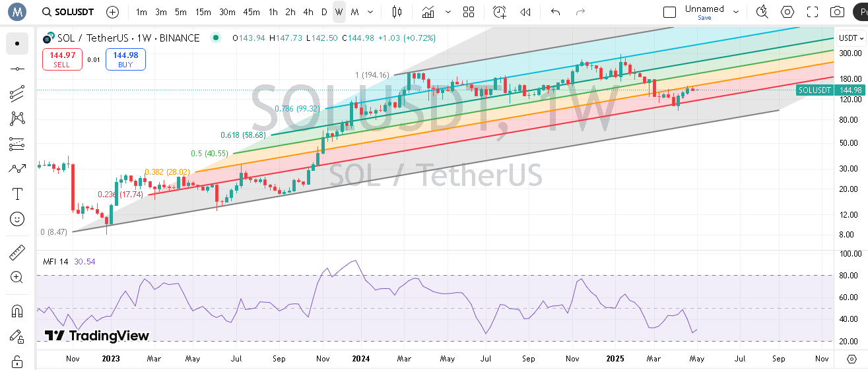Click the Unnamed layout Save button
Screen dimensions: 868x370
(704, 18)
